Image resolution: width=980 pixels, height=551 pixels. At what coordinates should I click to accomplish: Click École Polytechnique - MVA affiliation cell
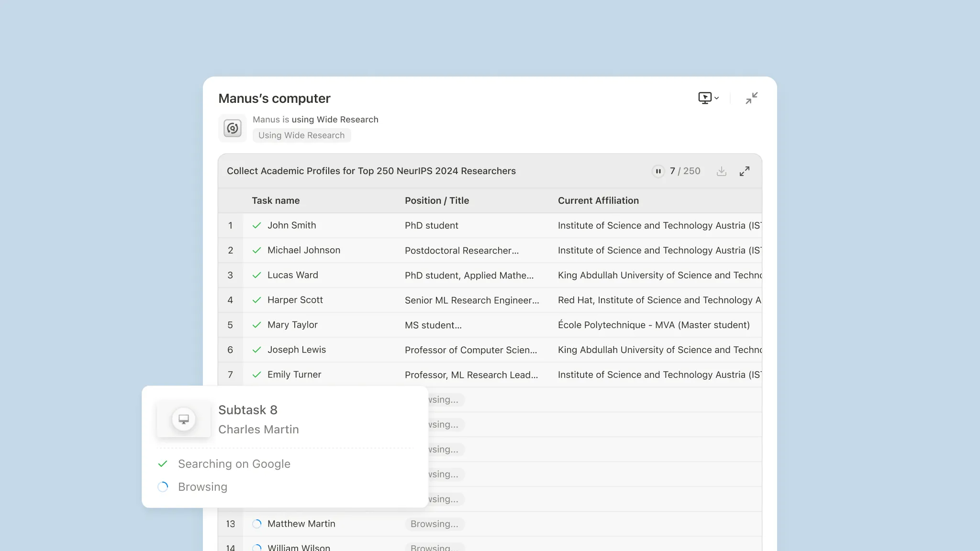tap(654, 325)
